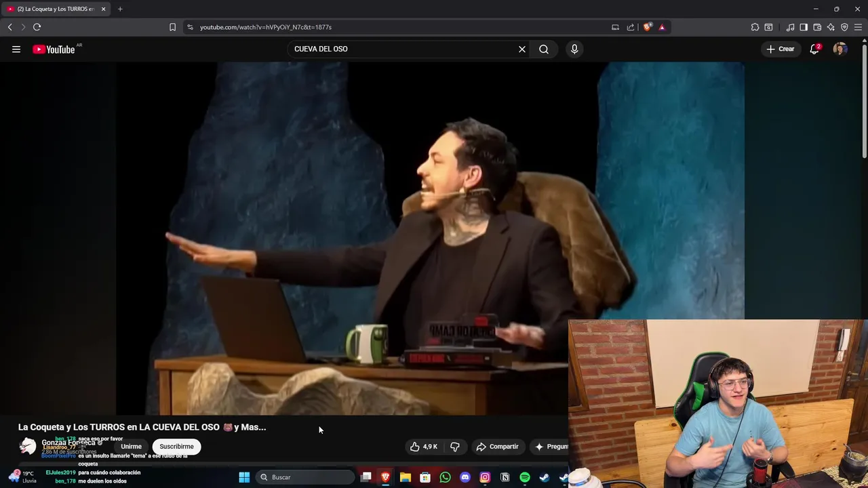Click the Suscribirme button
Viewport: 868px width, 488px height.
176,447
